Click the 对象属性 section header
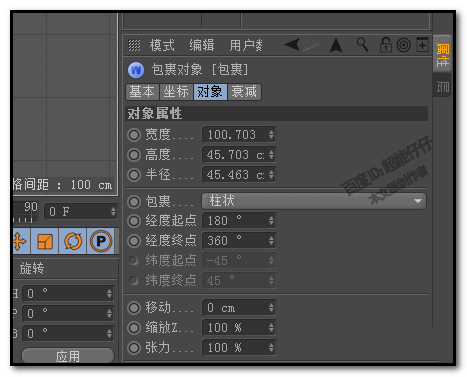Screen dimensions: 467x377 [x=277, y=114]
